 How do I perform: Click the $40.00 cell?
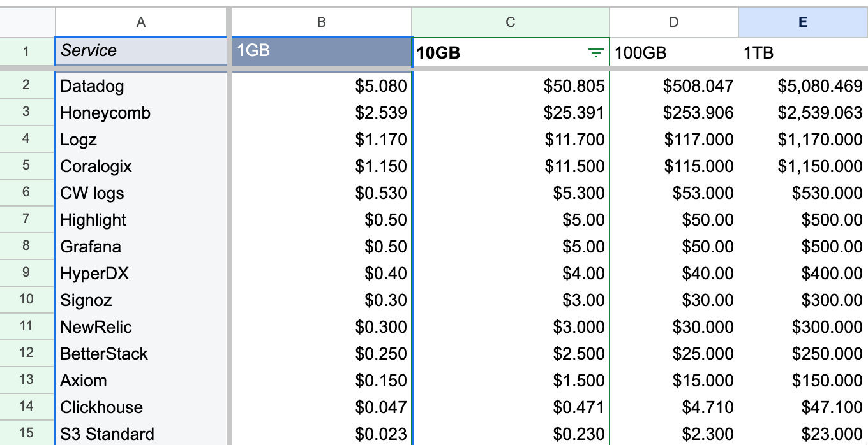point(674,273)
